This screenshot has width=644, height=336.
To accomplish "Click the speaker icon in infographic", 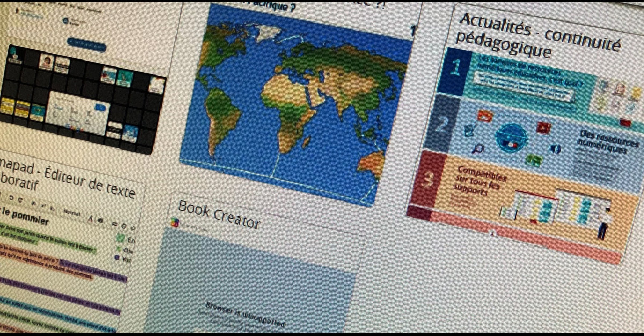I will pyautogui.click(x=555, y=148).
